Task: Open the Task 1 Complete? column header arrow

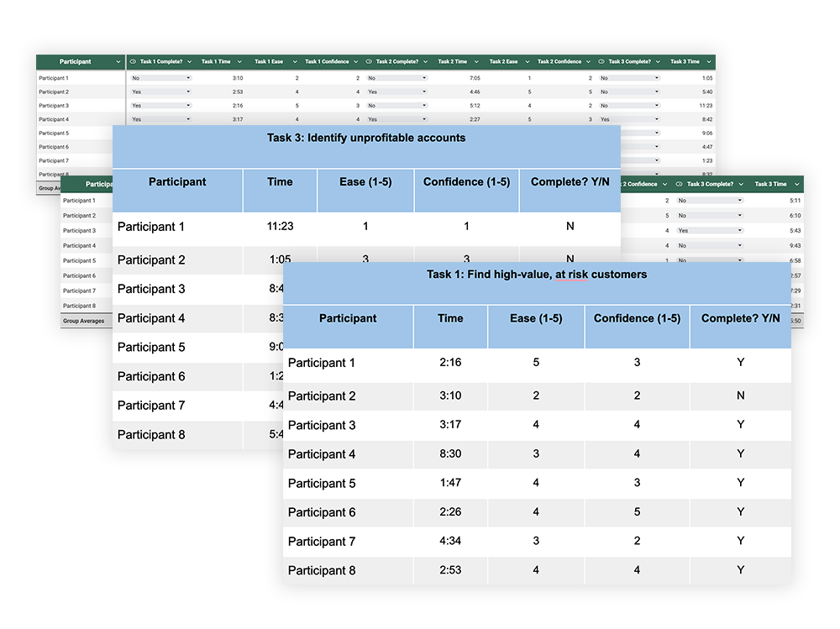Action: coord(189,61)
